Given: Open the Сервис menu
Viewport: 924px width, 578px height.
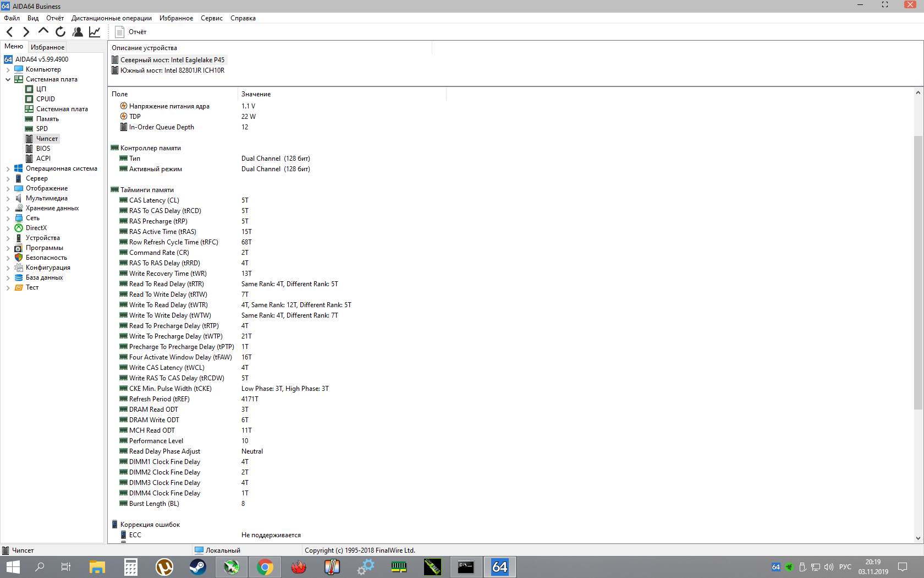Looking at the screenshot, I should coord(212,18).
